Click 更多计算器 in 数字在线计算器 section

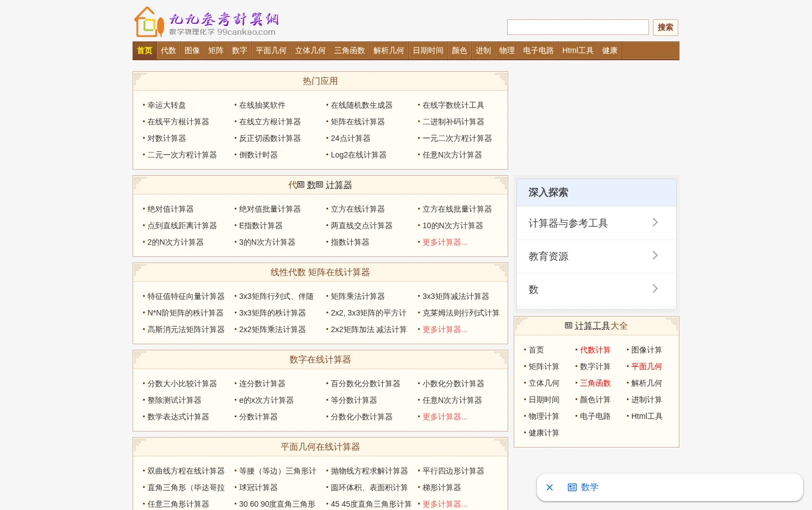[x=445, y=417]
